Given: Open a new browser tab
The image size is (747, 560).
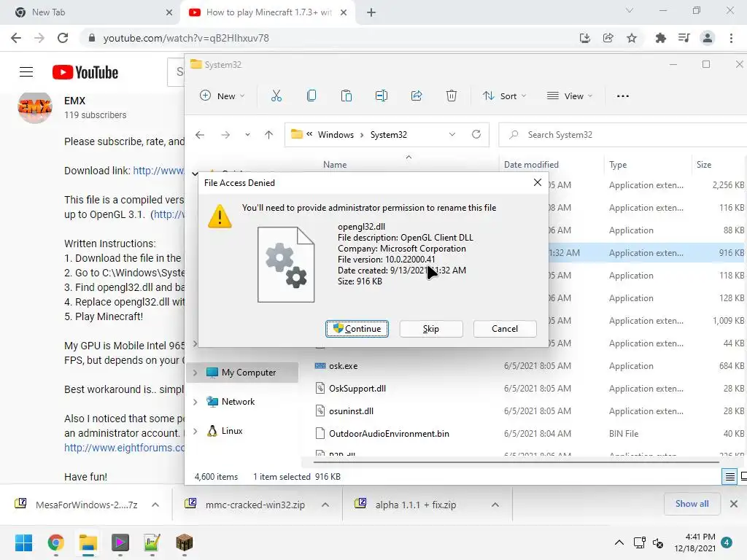Looking at the screenshot, I should (x=371, y=12).
